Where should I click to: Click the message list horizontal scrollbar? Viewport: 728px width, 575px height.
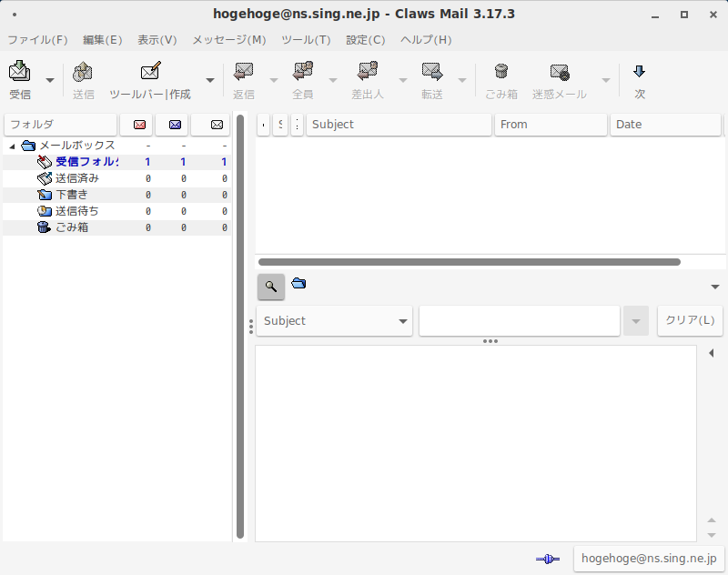tap(470, 262)
